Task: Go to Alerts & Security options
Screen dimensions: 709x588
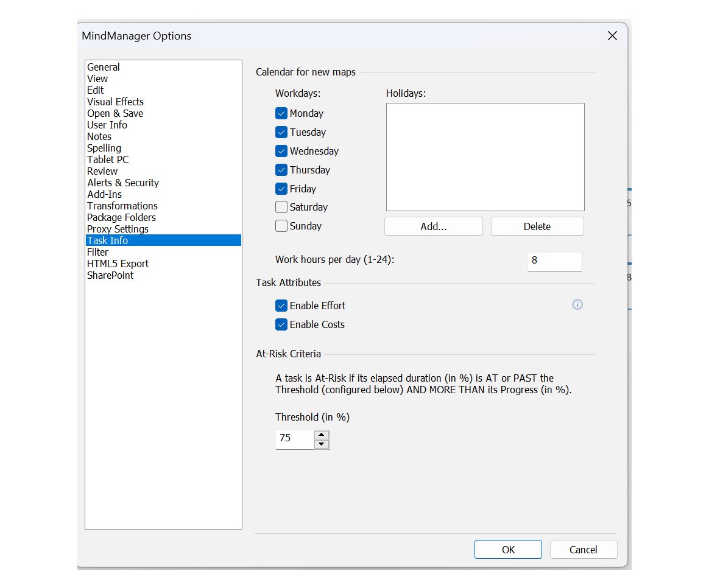Action: coord(123,183)
